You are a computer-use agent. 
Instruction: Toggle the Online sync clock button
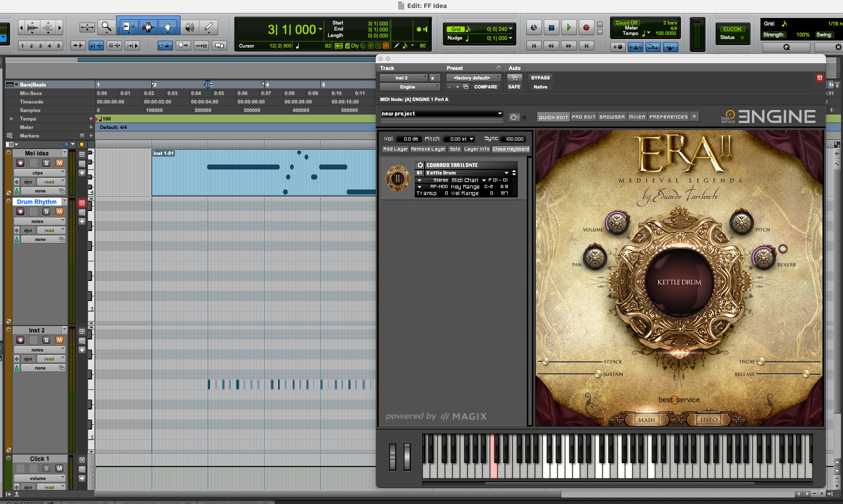pos(534,28)
